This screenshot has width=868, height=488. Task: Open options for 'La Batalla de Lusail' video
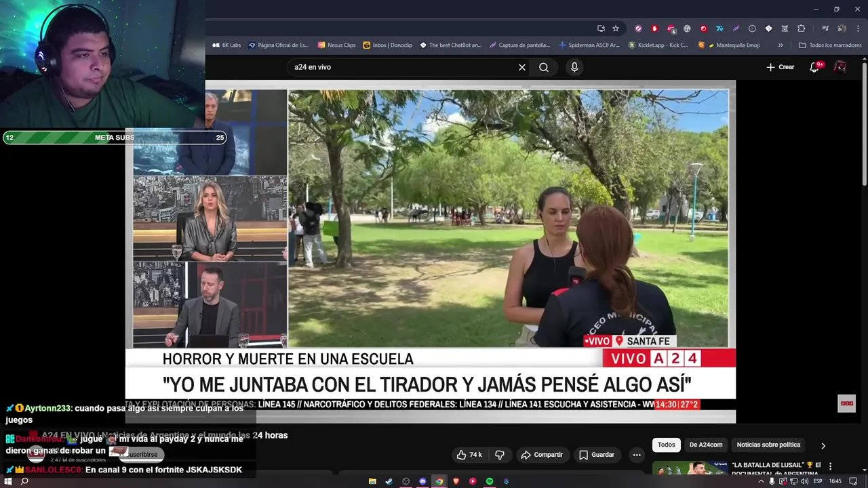[830, 467]
